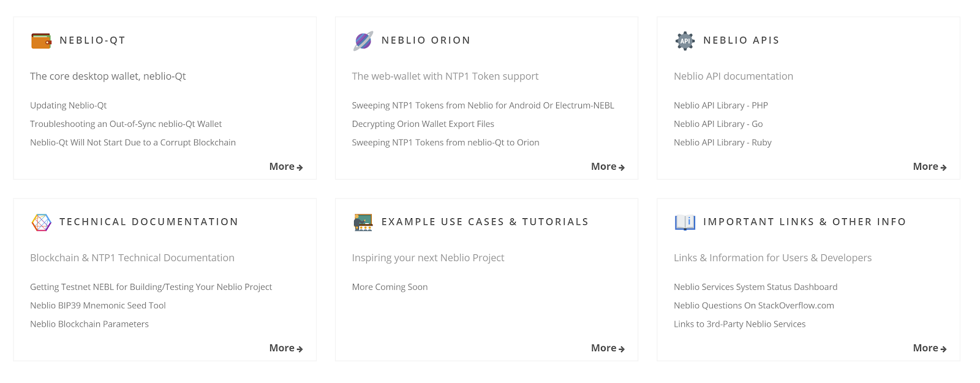Click the Neblio Orion planet icon
980x383 pixels.
[363, 40]
